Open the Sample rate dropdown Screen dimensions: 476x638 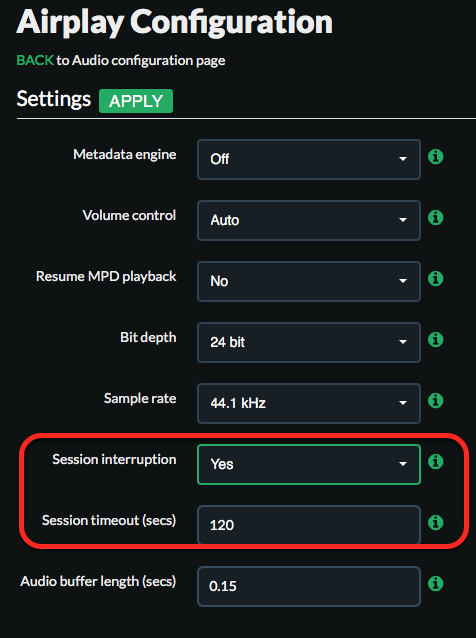tap(309, 403)
